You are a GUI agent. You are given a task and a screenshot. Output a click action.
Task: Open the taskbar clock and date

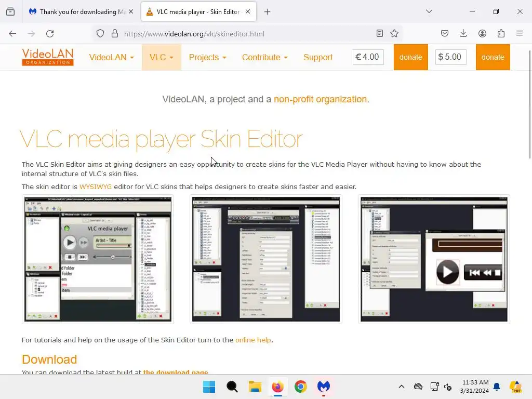pyautogui.click(x=474, y=387)
